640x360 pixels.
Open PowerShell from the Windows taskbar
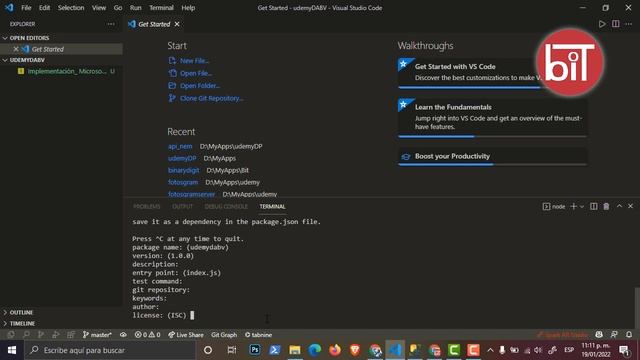point(275,350)
